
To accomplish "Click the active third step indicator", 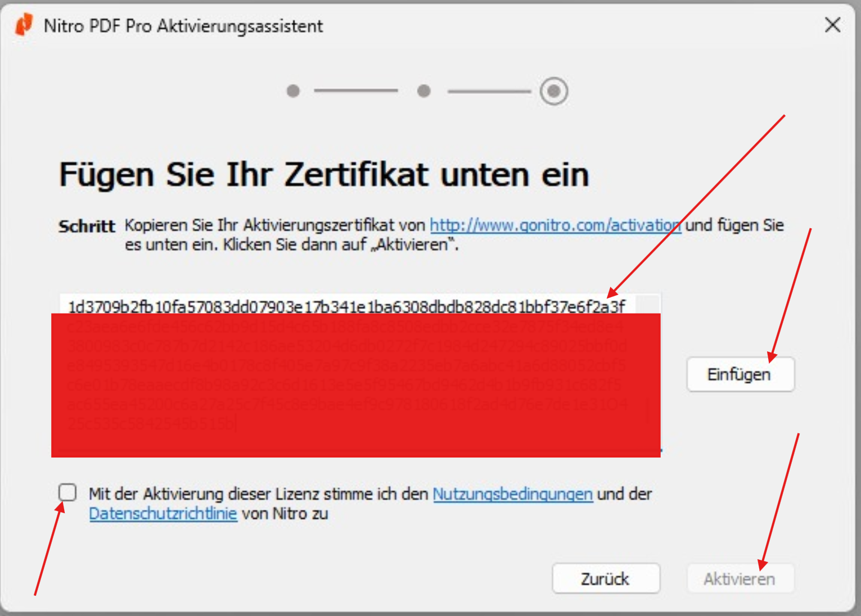I will pos(554,90).
